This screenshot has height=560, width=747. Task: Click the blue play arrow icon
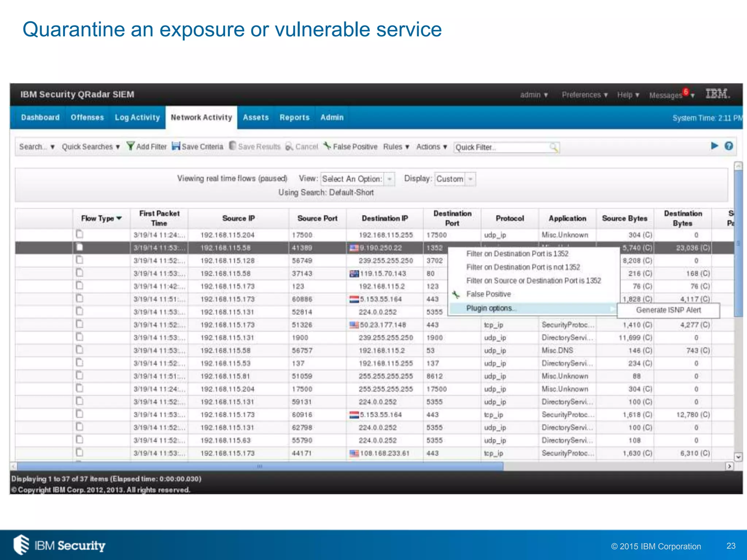[714, 146]
